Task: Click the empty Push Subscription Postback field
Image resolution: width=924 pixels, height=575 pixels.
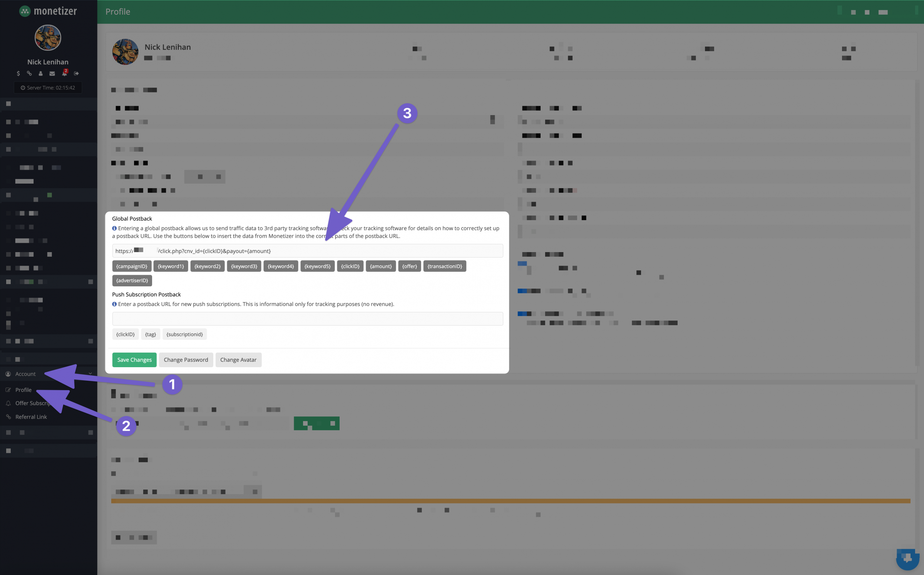Action: tap(307, 319)
